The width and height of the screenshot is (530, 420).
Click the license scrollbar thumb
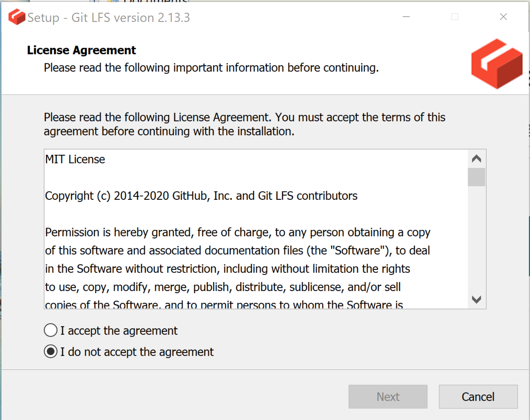(476, 177)
